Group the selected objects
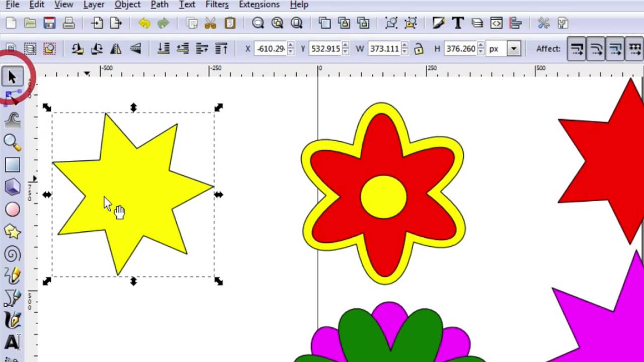 391,23
